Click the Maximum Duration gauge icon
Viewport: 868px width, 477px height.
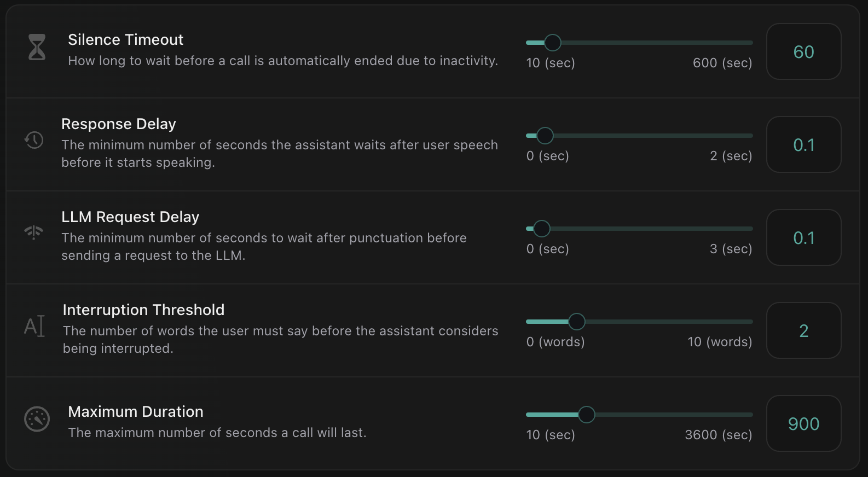pos(37,420)
